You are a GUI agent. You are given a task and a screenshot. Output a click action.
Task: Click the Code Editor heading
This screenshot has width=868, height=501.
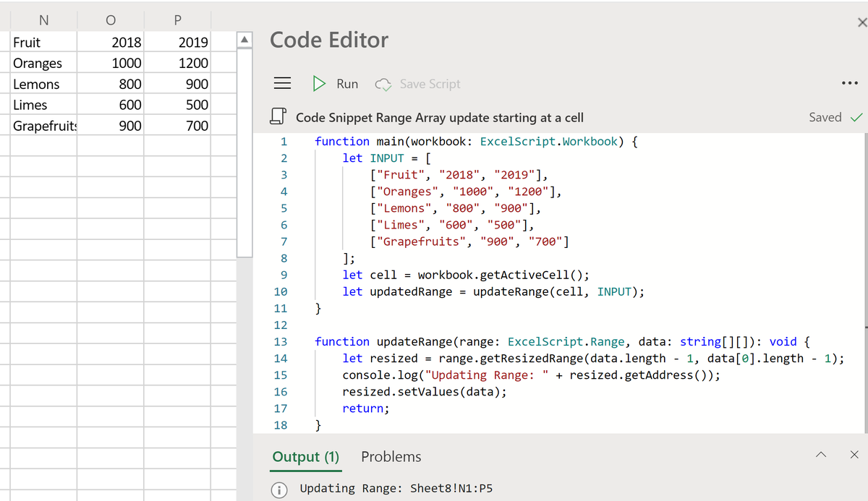tap(329, 40)
